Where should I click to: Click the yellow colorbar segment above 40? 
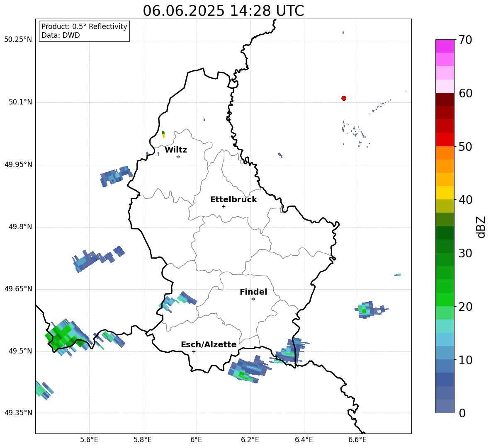click(x=445, y=193)
